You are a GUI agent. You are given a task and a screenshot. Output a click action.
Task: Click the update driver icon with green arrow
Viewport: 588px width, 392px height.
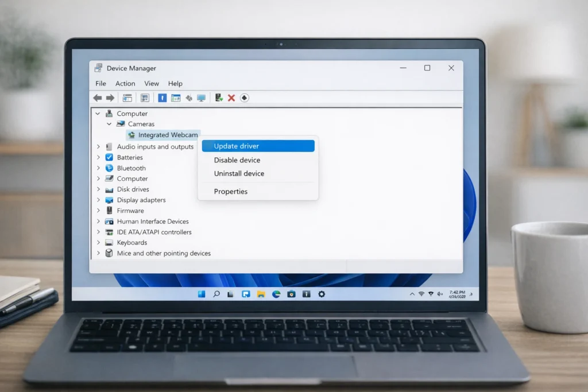tap(219, 98)
